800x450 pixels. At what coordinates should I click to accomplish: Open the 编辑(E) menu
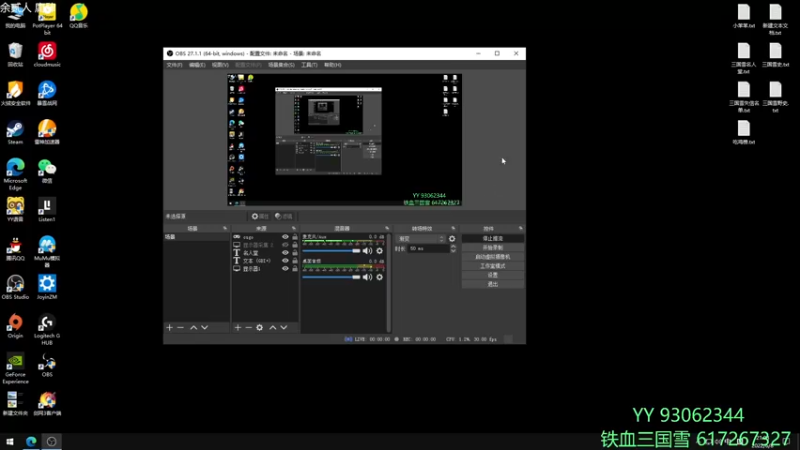click(197, 65)
